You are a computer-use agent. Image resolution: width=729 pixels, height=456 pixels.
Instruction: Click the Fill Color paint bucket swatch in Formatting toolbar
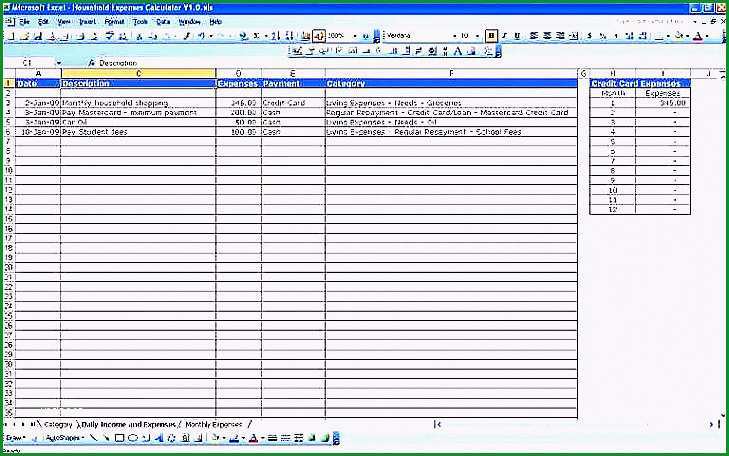click(x=679, y=36)
